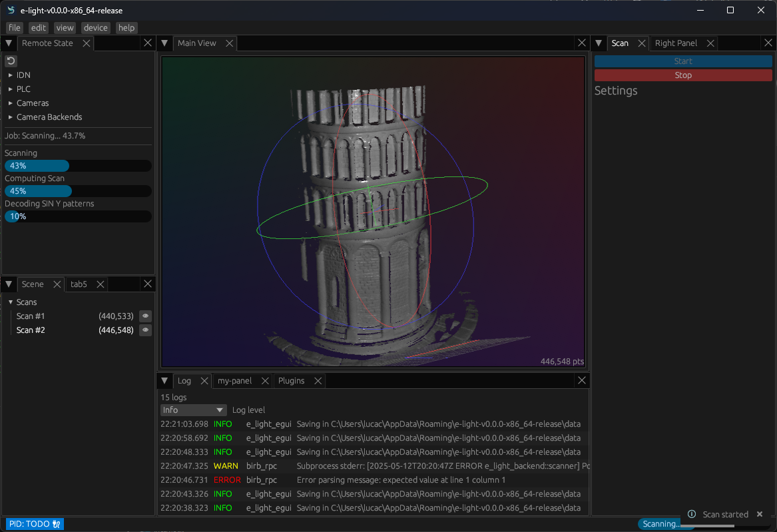Click the 446,548 pts viewport label
Viewport: 777px width, 532px height.
coord(562,362)
